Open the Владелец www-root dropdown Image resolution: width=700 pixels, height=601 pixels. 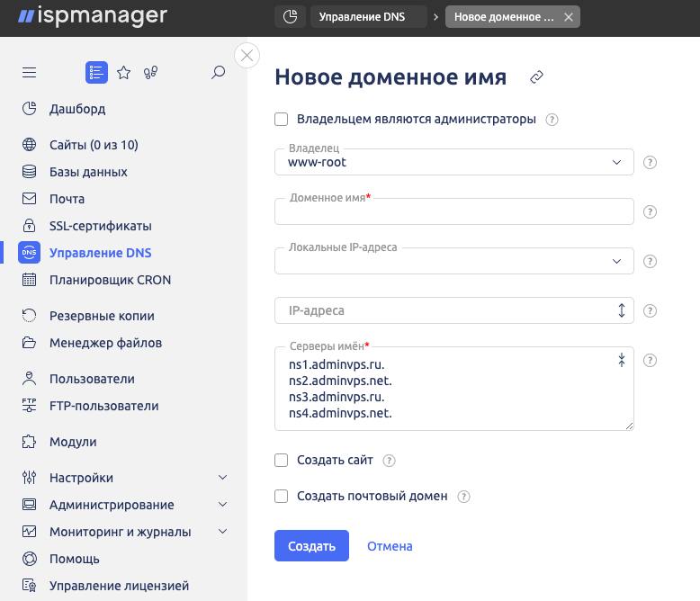(x=453, y=163)
